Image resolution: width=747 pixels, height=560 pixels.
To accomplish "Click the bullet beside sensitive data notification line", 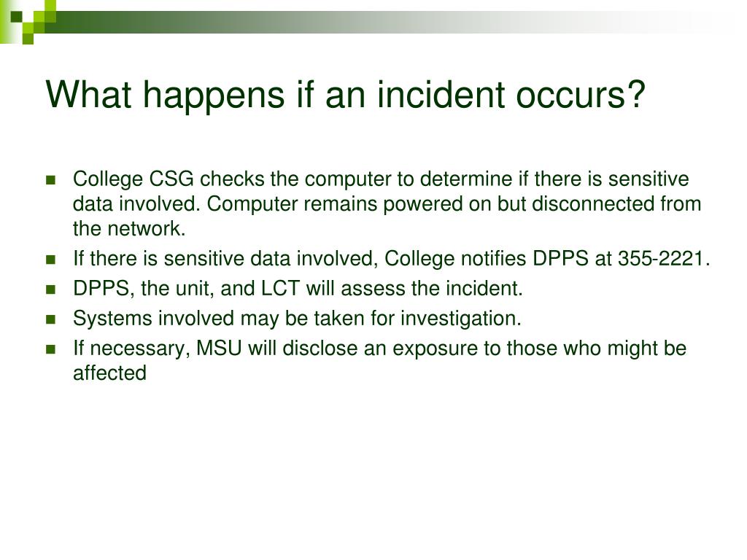I will [x=50, y=260].
